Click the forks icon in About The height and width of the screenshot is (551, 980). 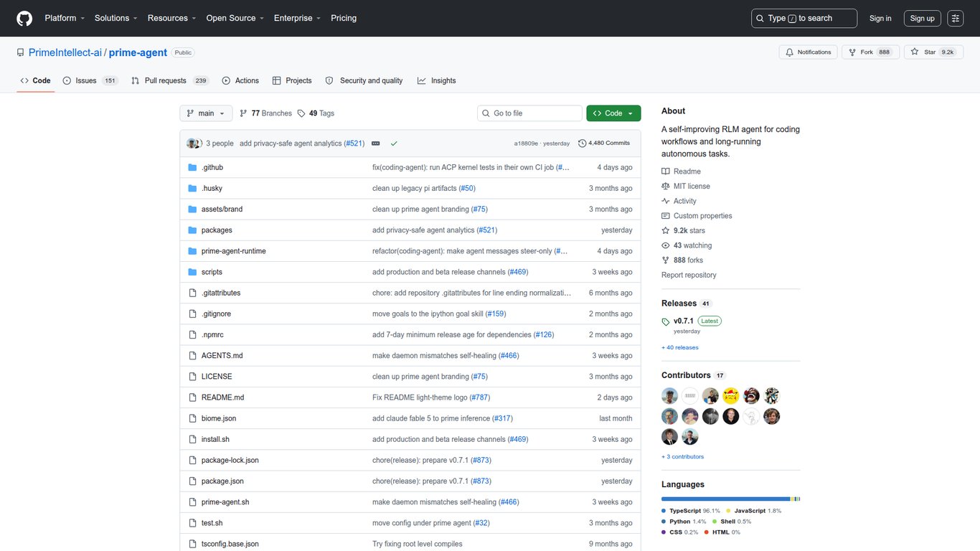click(x=666, y=260)
